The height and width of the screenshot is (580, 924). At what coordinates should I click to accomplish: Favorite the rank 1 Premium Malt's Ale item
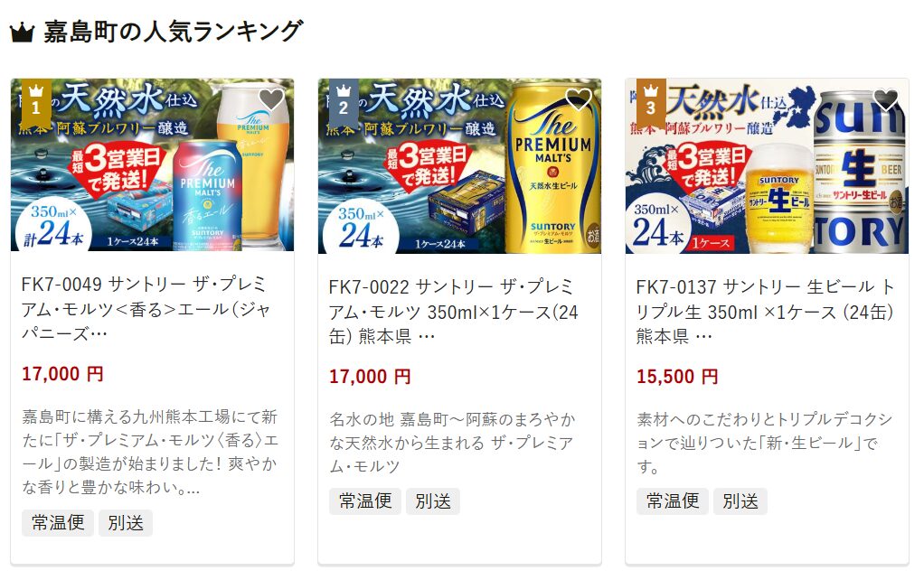click(271, 99)
